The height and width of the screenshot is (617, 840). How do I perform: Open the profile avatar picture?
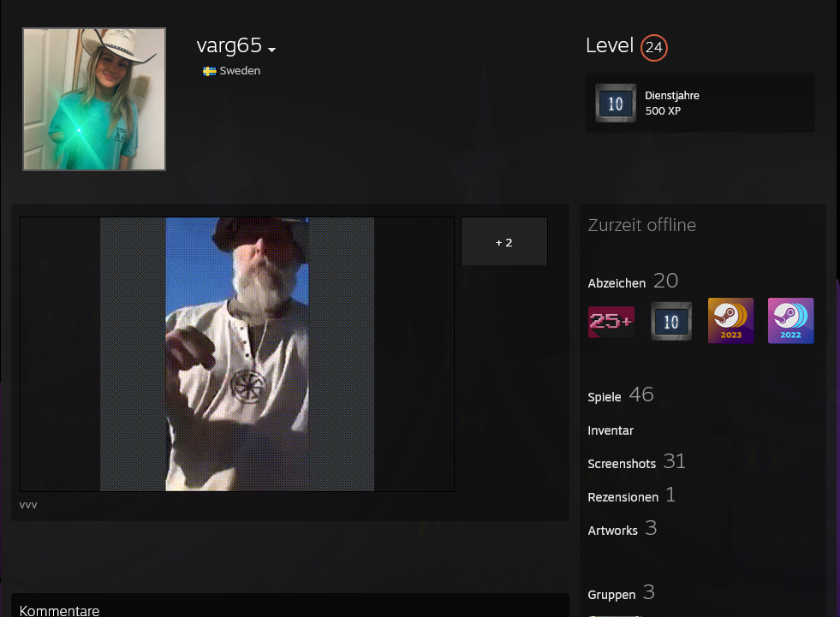94,99
